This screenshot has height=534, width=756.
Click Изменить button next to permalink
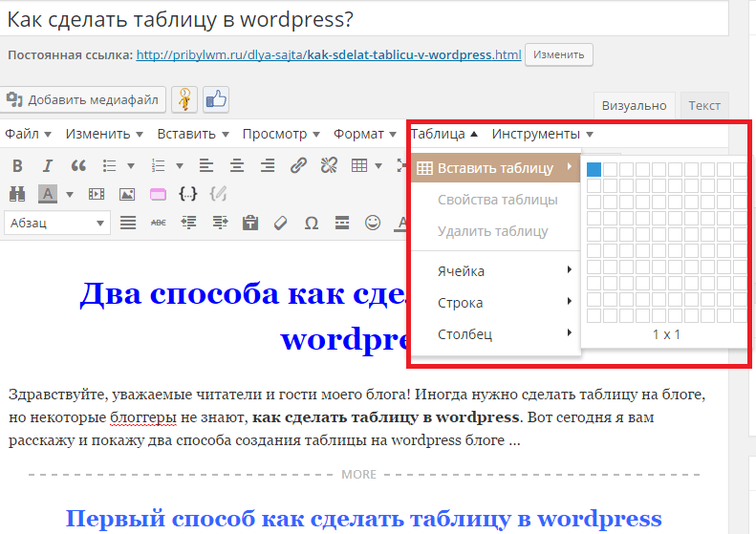(559, 55)
